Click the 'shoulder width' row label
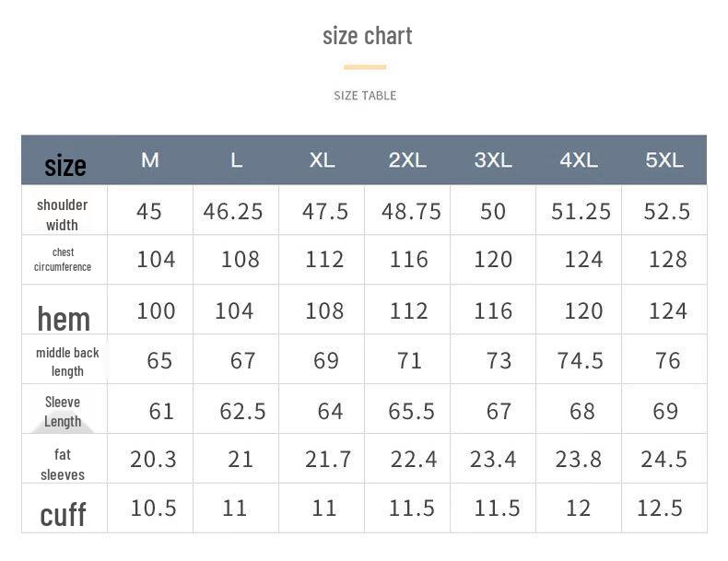The image size is (728, 561). click(63, 215)
